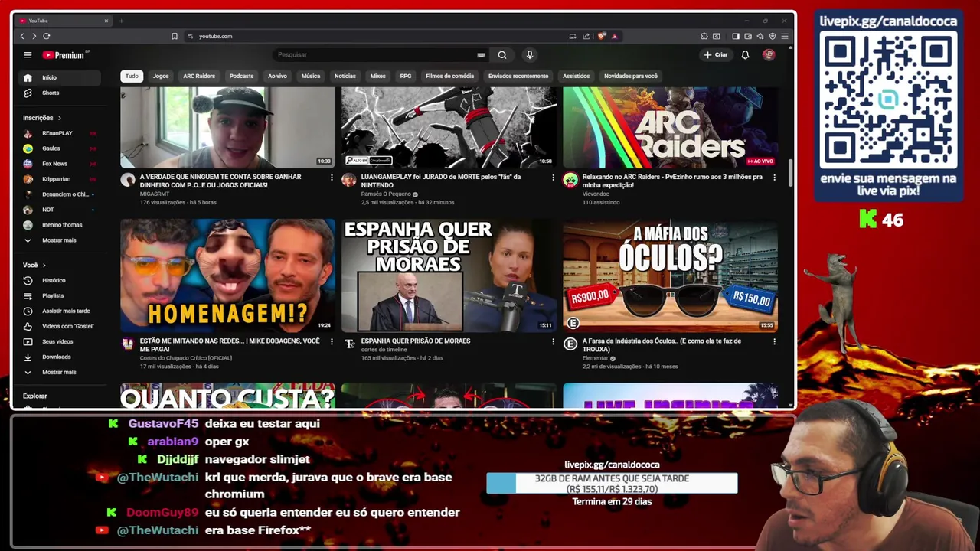Select Enviados recentemente filter chip
980x551 pixels.
click(x=518, y=76)
